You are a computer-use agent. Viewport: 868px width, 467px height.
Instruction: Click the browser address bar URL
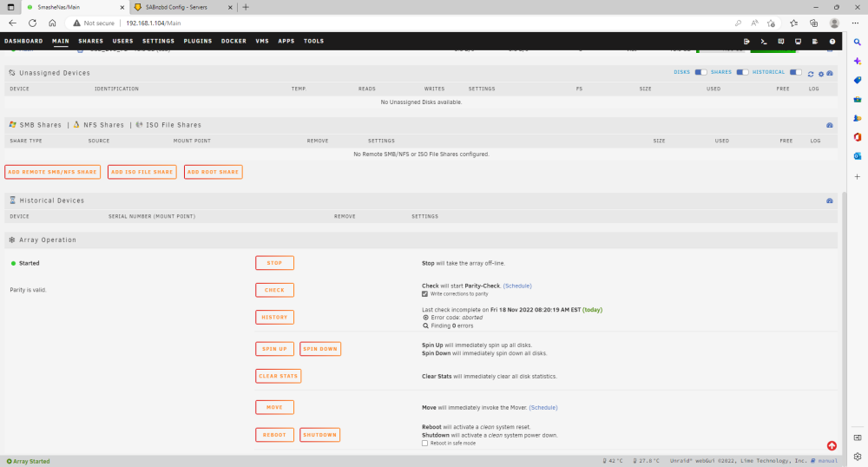pos(154,23)
